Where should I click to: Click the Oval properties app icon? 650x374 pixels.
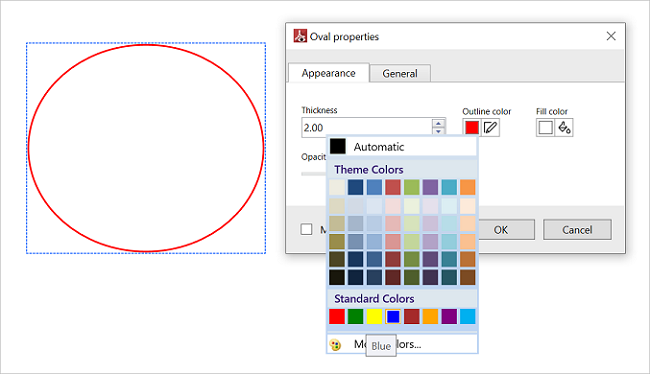click(300, 36)
